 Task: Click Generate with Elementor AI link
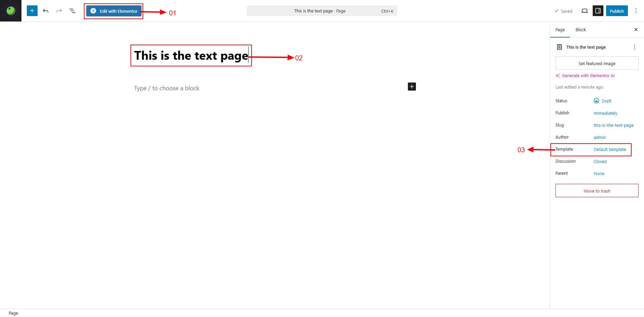[588, 75]
